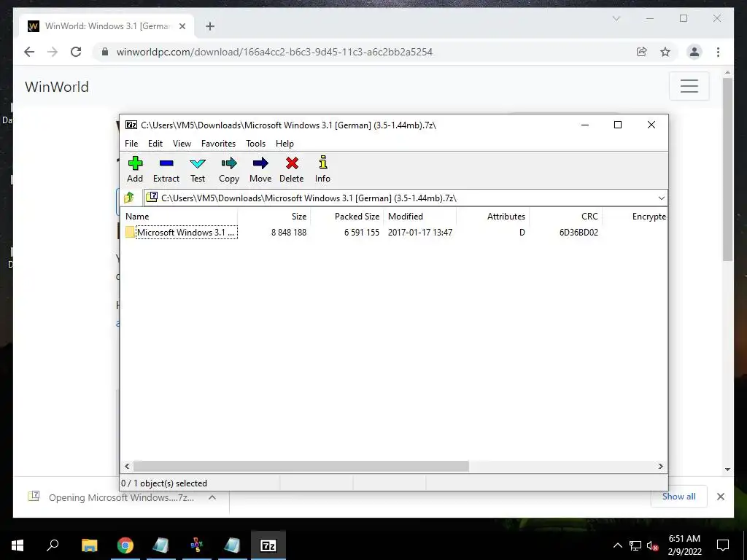The image size is (747, 560).
Task: Click the right arrow of the 7-Zip scrollbar
Action: pos(660,466)
